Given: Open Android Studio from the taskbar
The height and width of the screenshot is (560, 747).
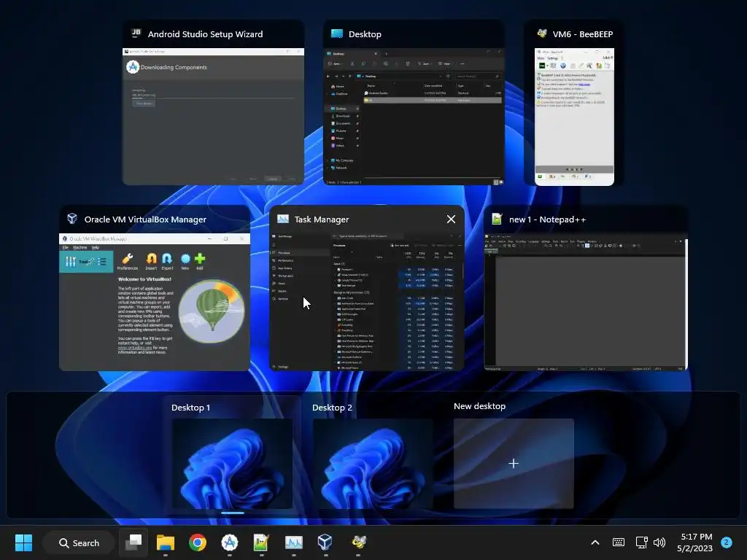Looking at the screenshot, I should tap(230, 542).
